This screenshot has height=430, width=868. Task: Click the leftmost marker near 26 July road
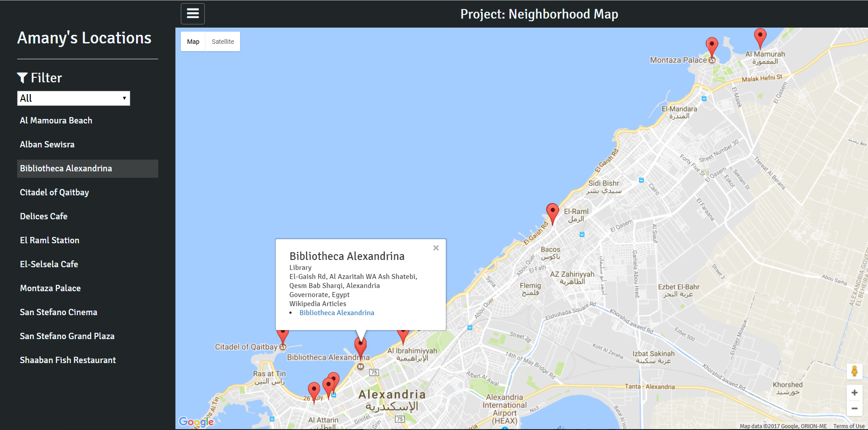tap(314, 392)
